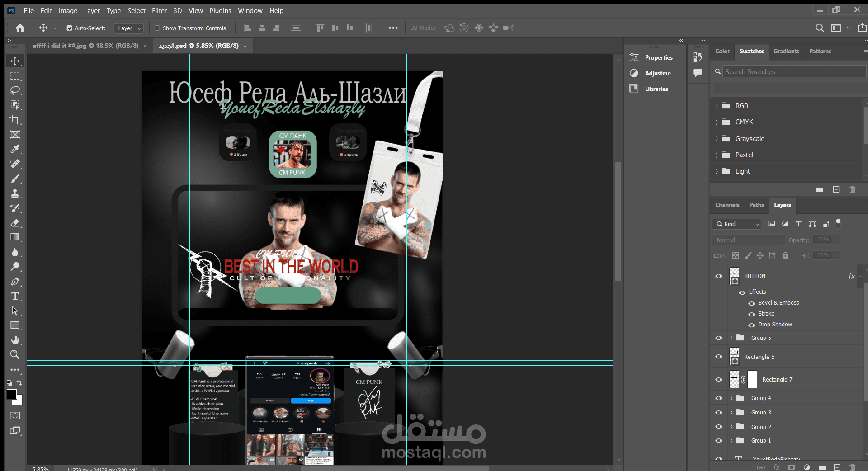Expand the Group 3 layer group
Image resolution: width=868 pixels, height=471 pixels.
[x=731, y=412]
